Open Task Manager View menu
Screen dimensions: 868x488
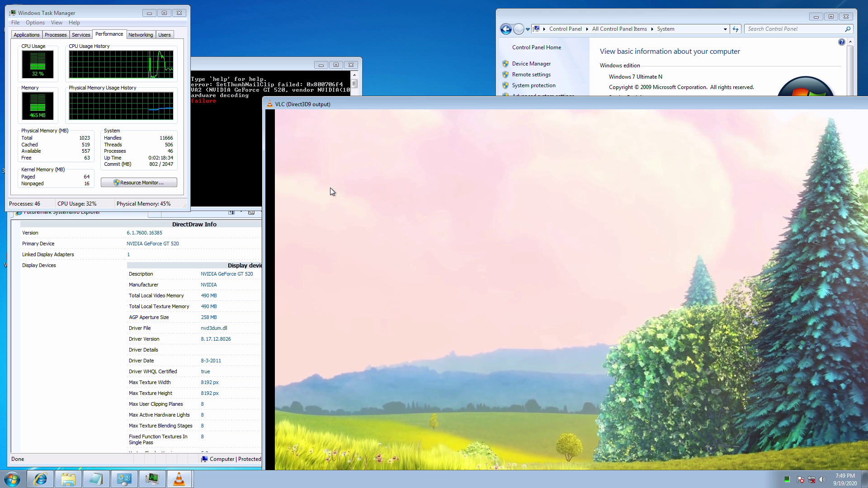click(x=57, y=23)
